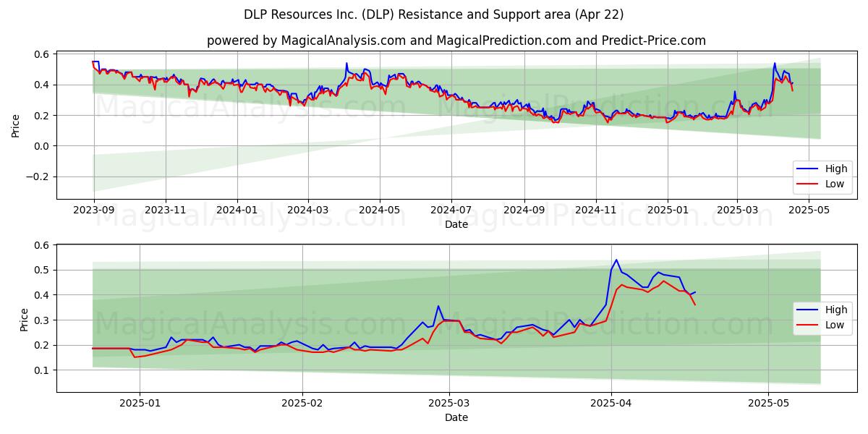Viewport: 868px width, 434px height.
Task: Click the 'Price' axis label of top chart
Action: 15,125
